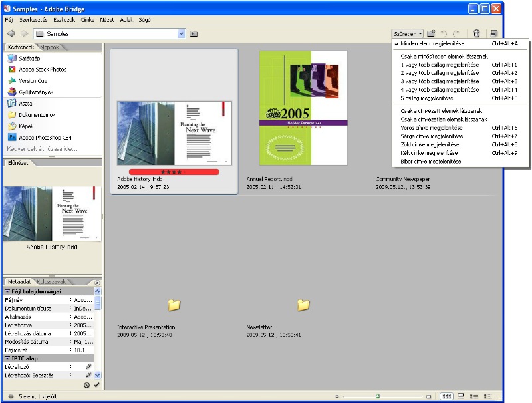Open the Newsletter folder
This screenshot has width=532, height=403.
click(303, 305)
